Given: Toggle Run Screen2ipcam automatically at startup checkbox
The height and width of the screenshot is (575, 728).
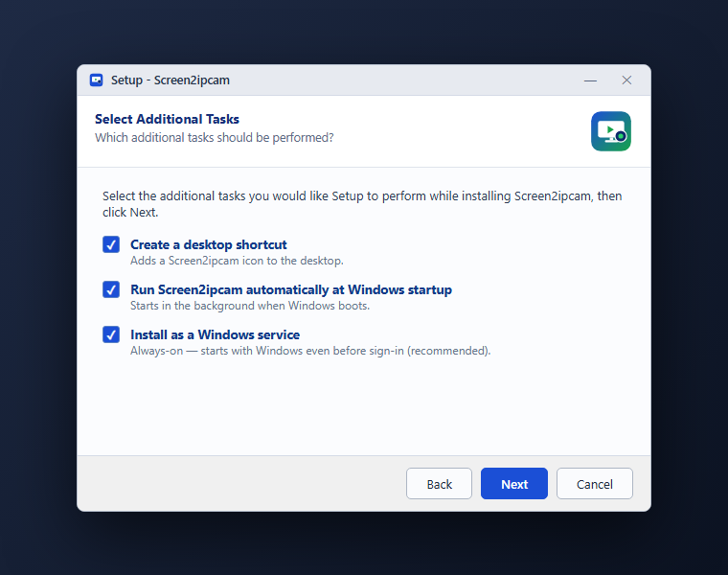Looking at the screenshot, I should pos(111,289).
